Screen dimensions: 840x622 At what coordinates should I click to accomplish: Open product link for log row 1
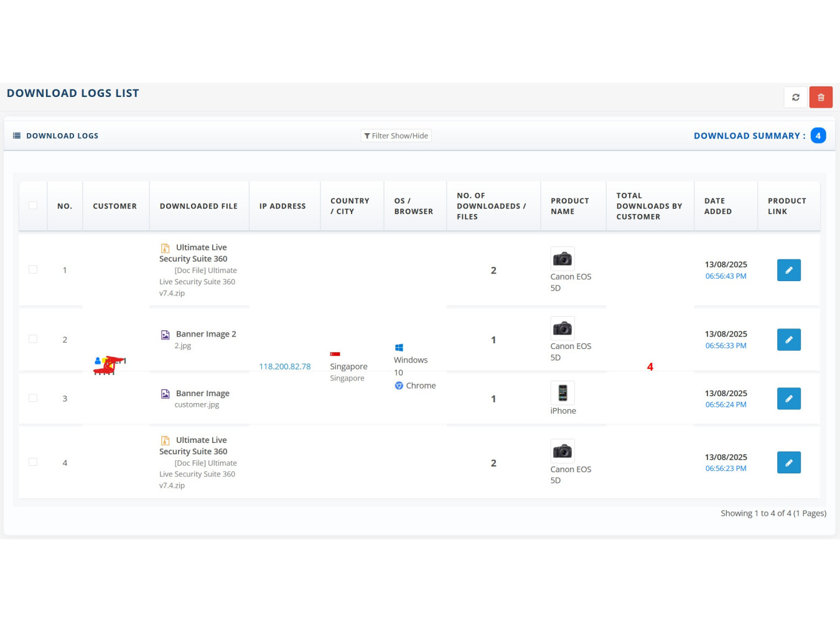click(788, 271)
